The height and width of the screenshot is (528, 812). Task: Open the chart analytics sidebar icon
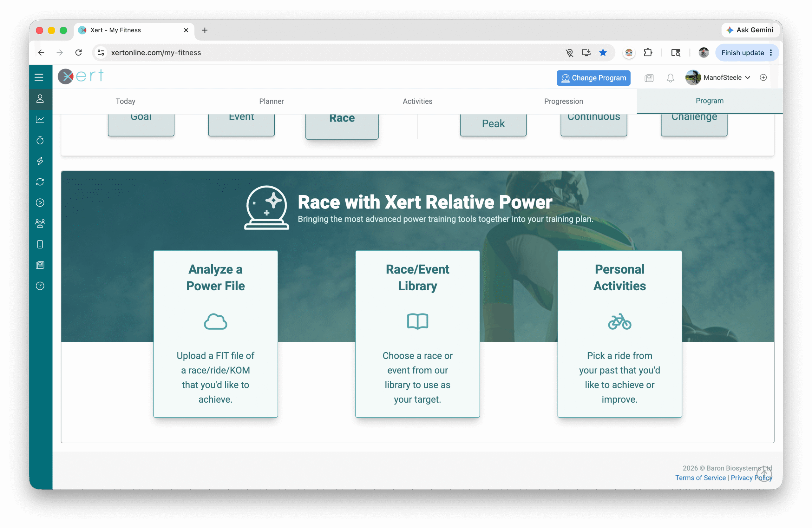[x=40, y=119]
